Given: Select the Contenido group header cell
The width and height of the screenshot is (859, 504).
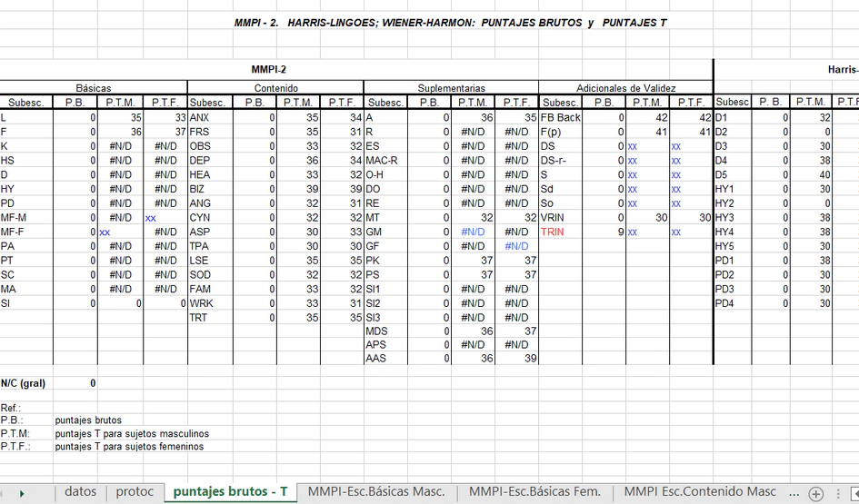Looking at the screenshot, I should pyautogui.click(x=275, y=88).
